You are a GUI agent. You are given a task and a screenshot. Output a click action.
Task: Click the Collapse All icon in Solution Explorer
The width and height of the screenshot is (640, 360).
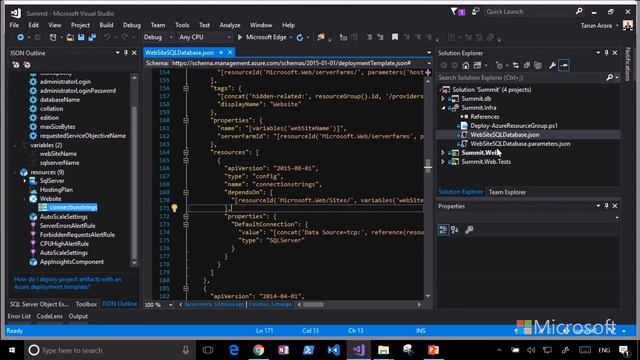point(527,65)
